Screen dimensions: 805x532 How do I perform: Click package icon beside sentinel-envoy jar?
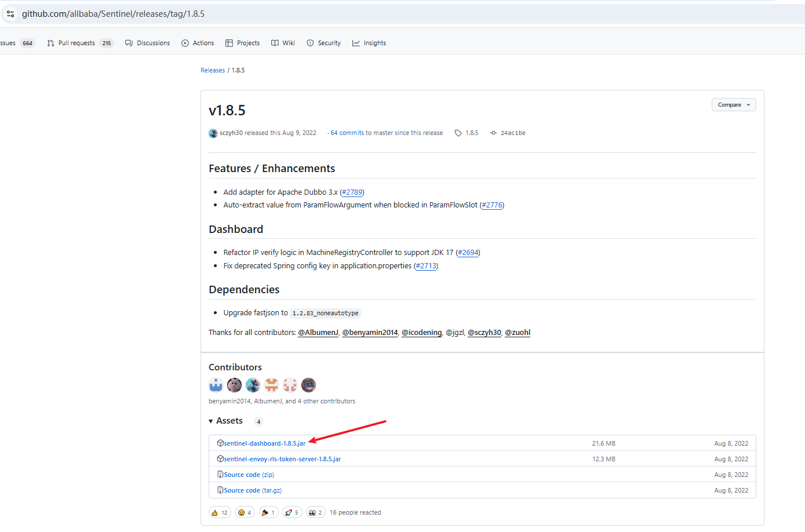click(220, 458)
